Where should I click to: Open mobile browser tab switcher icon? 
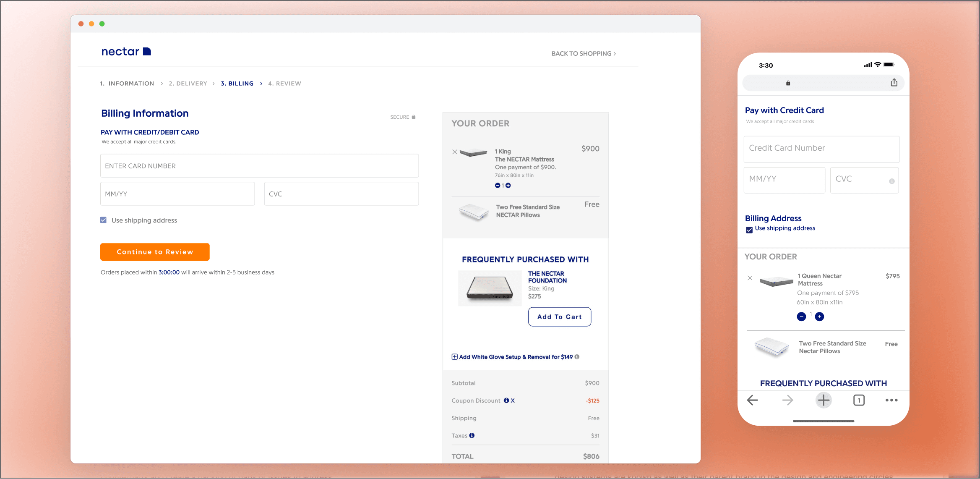(859, 400)
